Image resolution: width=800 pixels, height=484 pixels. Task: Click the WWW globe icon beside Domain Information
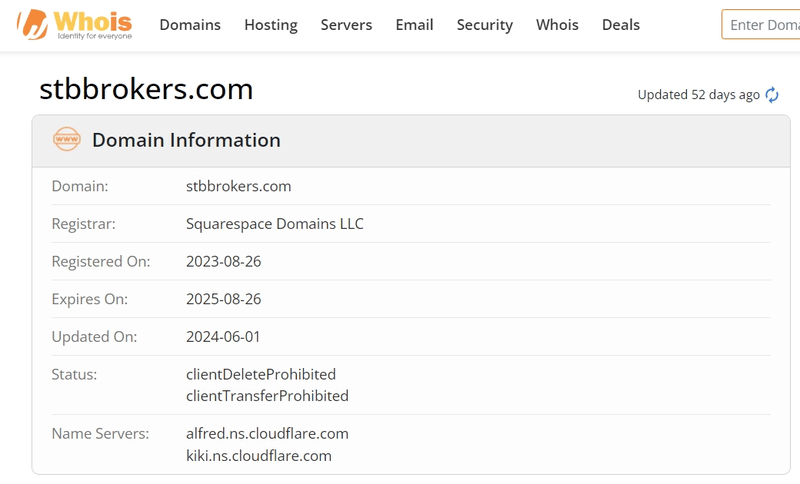pos(67,140)
